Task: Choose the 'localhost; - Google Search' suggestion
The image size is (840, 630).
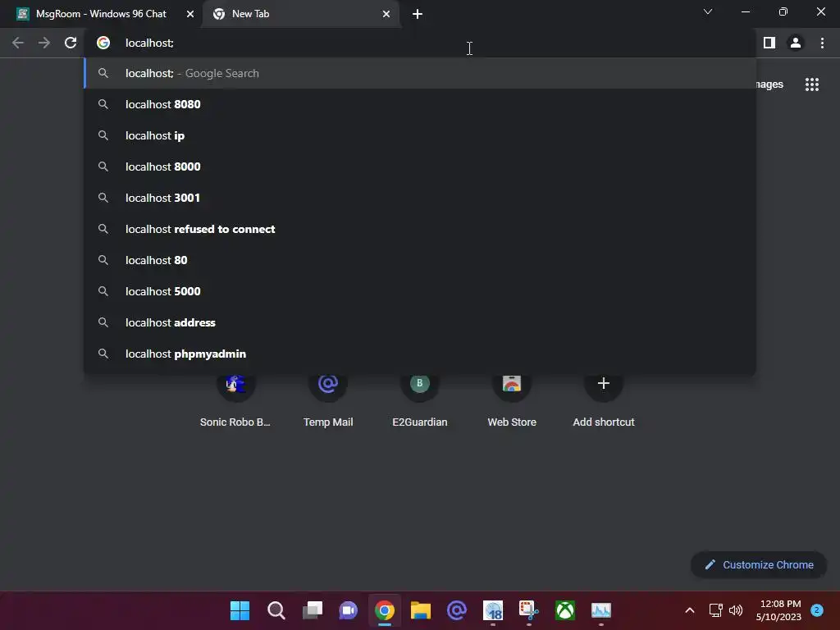Action: 420,73
